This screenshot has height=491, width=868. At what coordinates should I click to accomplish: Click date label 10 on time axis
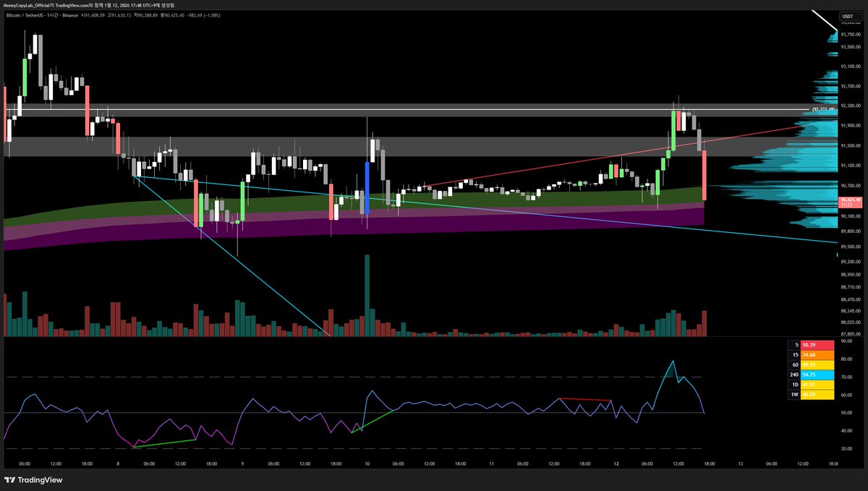click(x=367, y=464)
